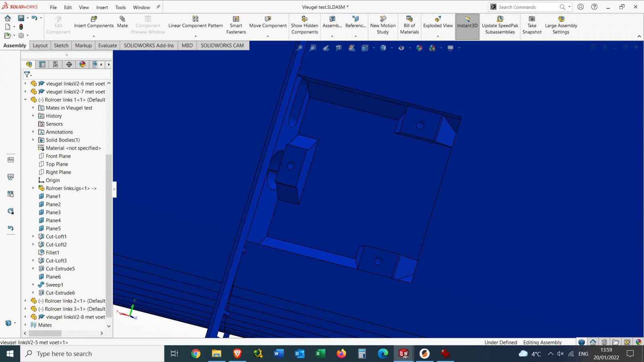Switch to the PropertyManager tab
644x362 pixels.
(x=42, y=64)
